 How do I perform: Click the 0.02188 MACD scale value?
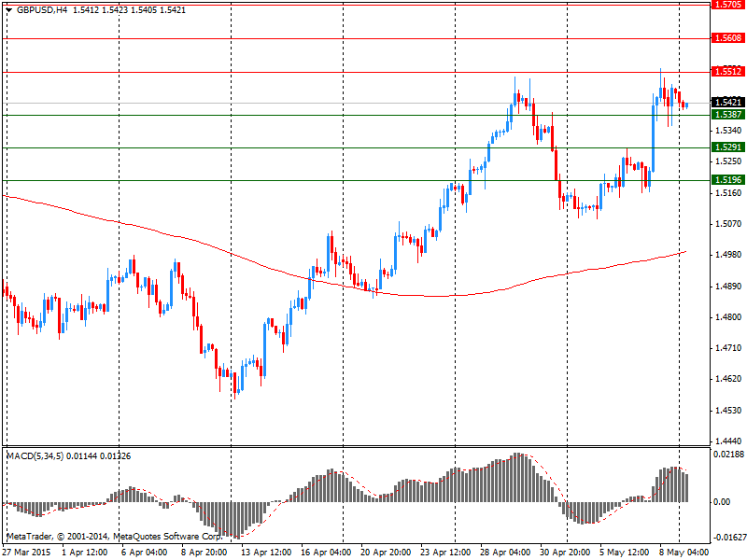point(728,455)
